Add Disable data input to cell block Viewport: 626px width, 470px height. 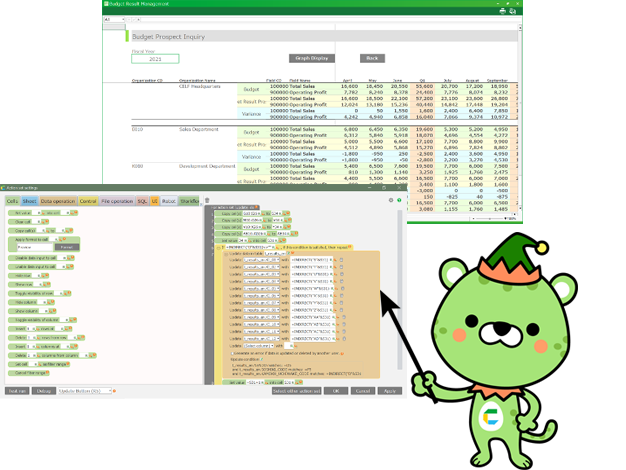(41, 258)
